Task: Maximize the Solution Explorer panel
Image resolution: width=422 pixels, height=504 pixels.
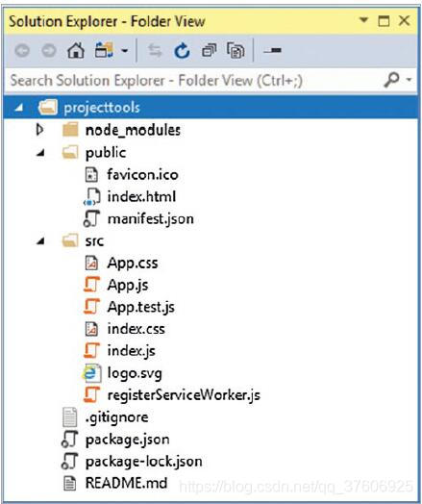Action: pyautogui.click(x=384, y=21)
